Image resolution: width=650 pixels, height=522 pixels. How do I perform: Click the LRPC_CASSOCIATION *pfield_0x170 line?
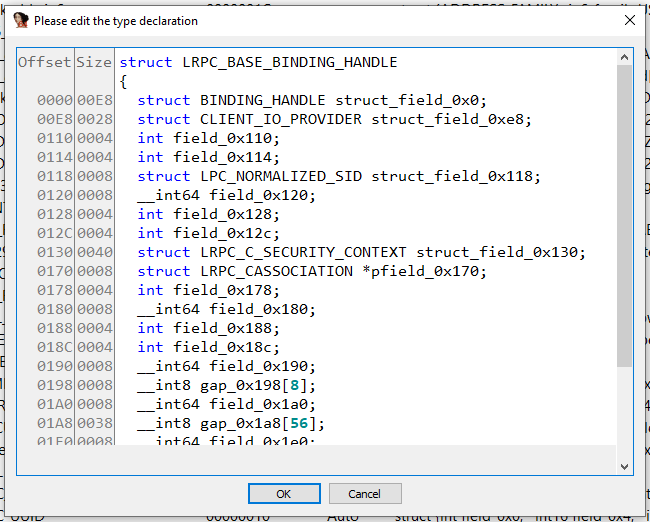312,272
